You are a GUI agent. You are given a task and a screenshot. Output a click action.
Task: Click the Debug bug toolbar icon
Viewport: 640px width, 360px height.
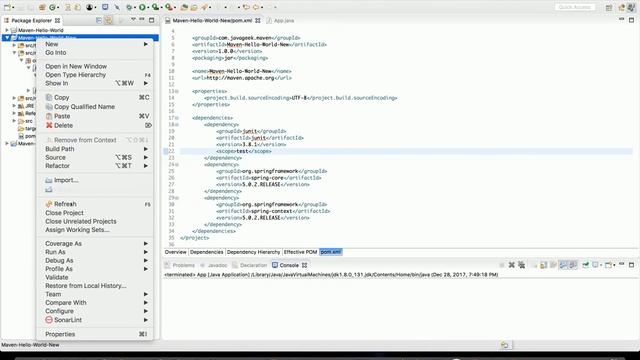pos(129,7)
